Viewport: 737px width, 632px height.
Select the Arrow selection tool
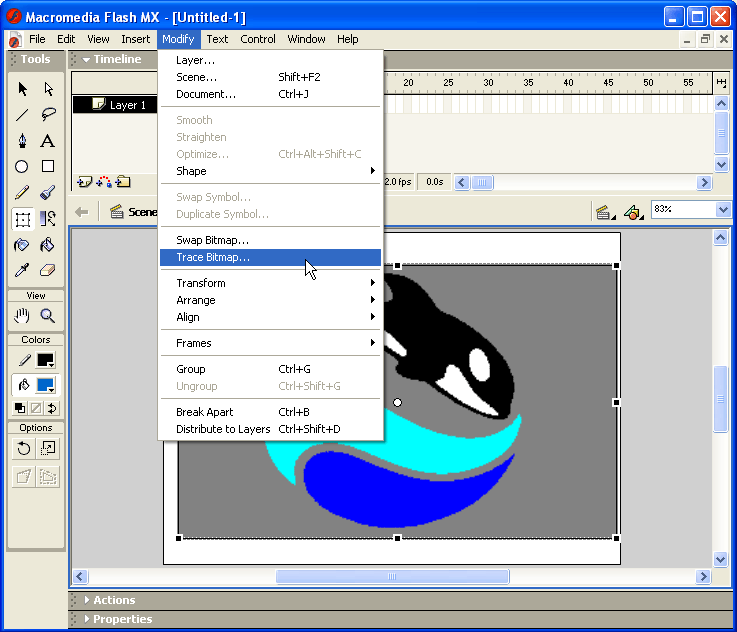click(22, 89)
